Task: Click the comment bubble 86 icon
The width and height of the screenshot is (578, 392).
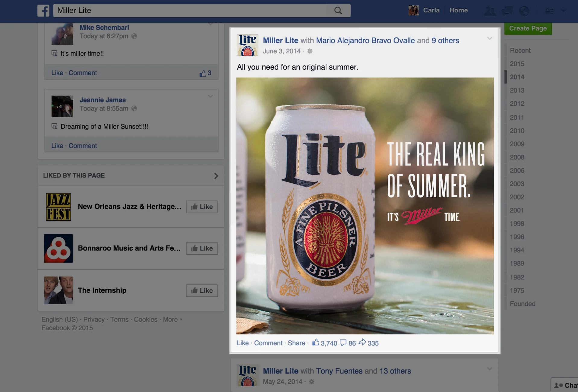Action: point(343,343)
